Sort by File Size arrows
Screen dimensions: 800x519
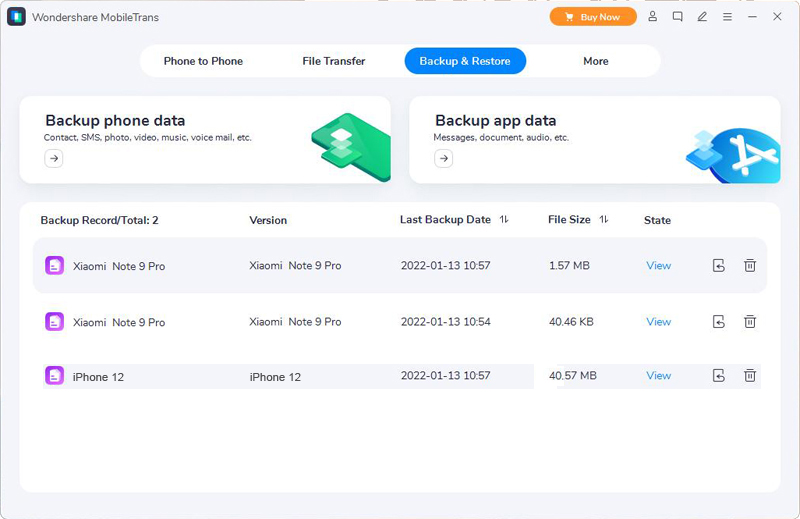[x=604, y=219]
